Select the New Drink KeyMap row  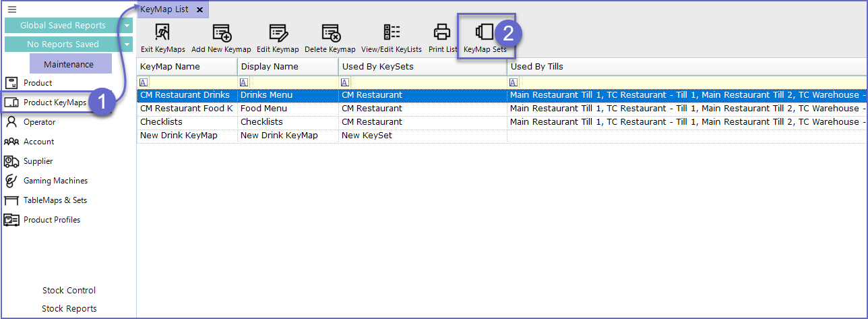click(x=179, y=136)
